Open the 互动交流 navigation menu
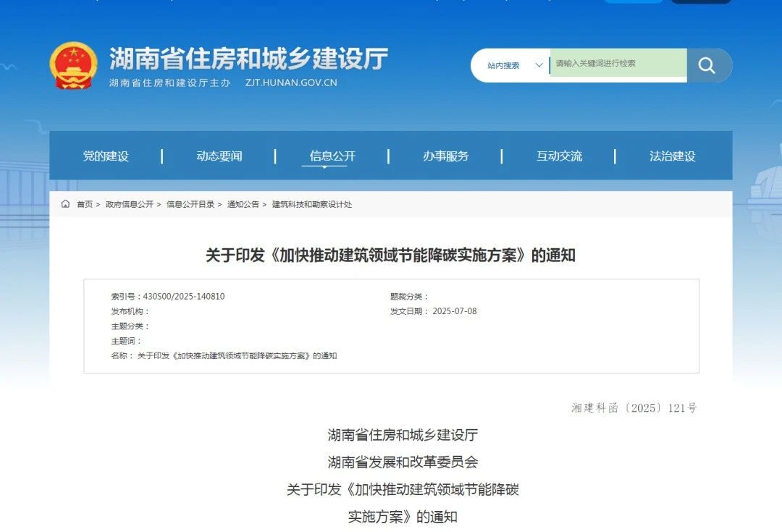782x532 pixels. tap(558, 156)
